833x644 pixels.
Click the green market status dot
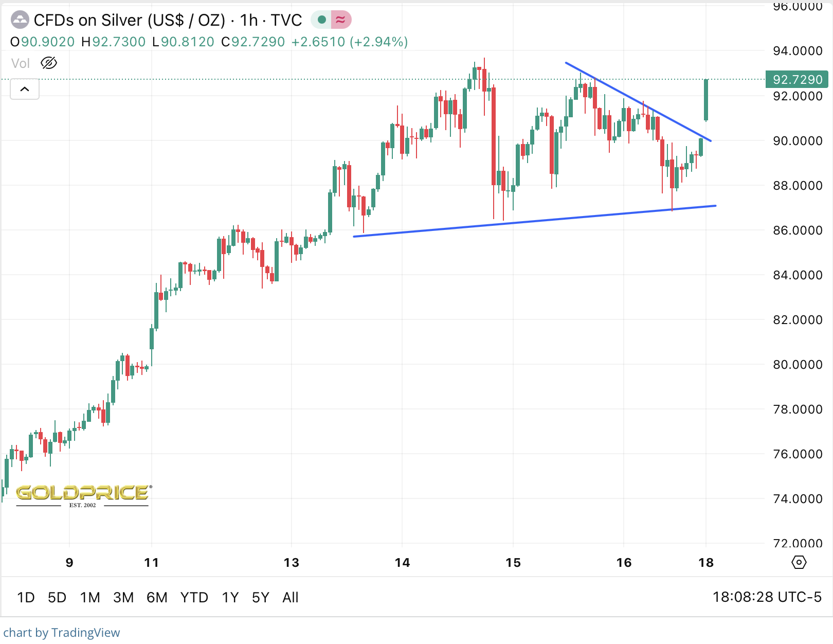pyautogui.click(x=321, y=20)
